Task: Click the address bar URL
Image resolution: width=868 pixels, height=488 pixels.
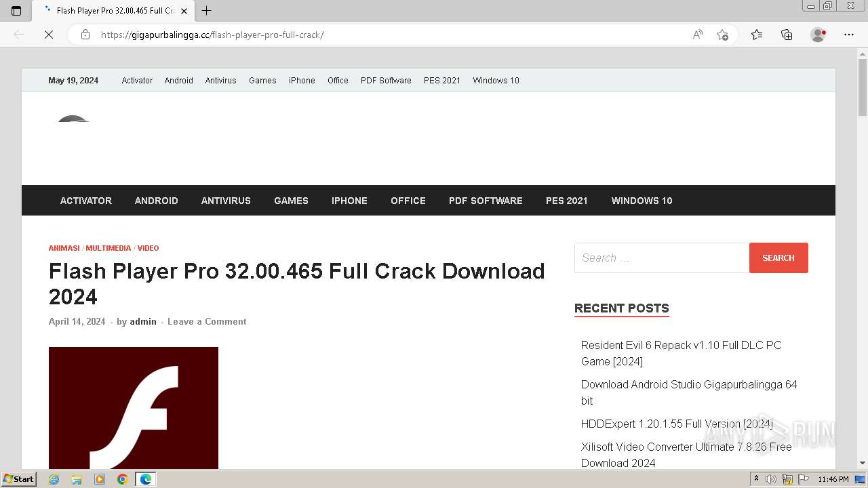Action: click(x=212, y=35)
